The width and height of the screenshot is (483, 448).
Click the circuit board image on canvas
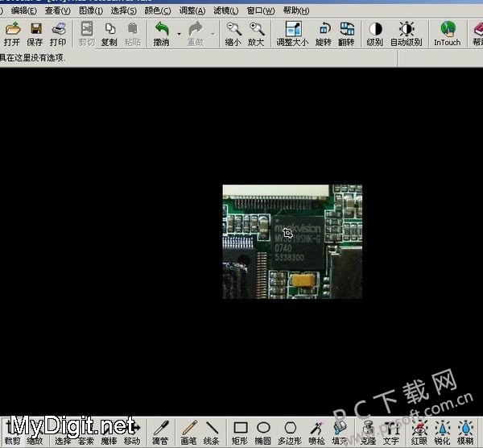click(x=292, y=242)
